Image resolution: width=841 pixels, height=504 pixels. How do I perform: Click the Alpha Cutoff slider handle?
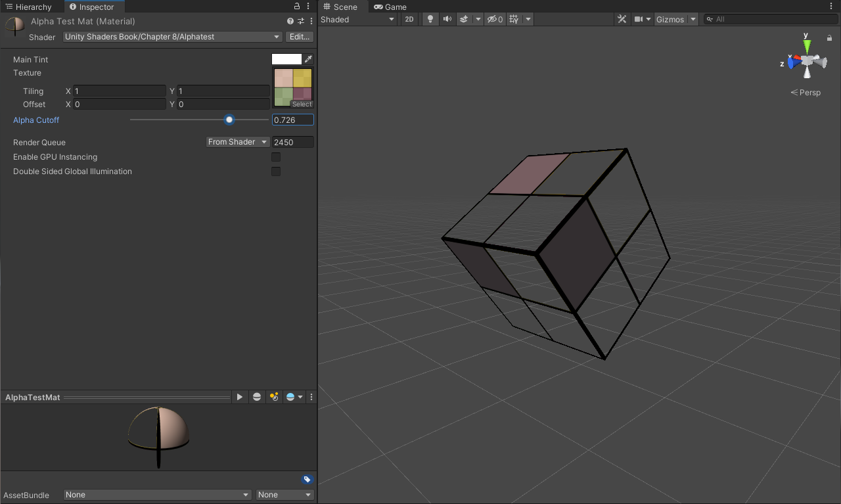coord(229,120)
